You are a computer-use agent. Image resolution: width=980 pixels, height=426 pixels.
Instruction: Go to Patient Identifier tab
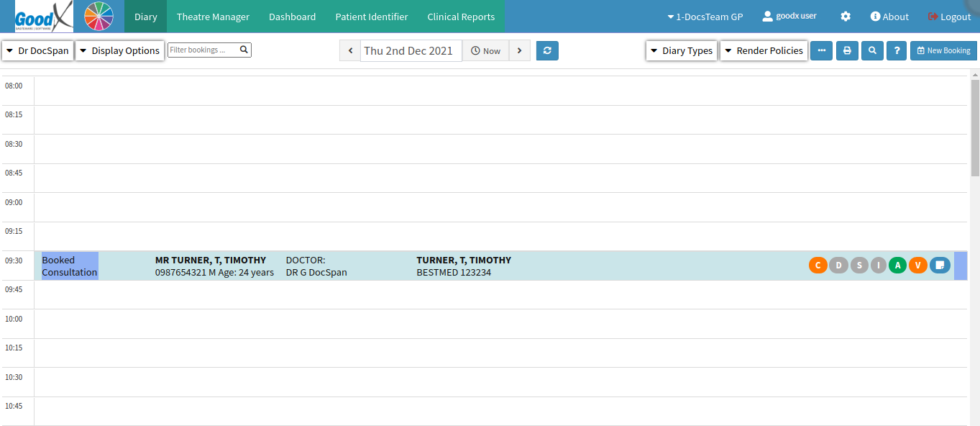pyautogui.click(x=372, y=17)
